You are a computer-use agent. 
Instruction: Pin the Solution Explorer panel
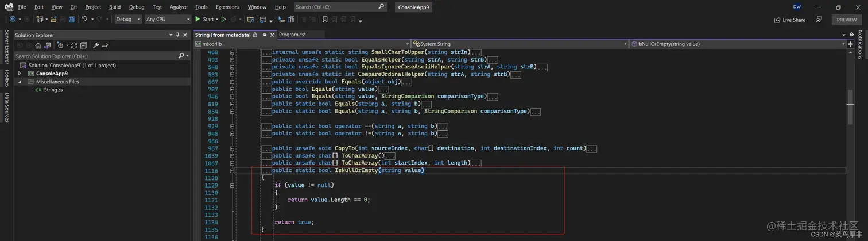[178, 35]
